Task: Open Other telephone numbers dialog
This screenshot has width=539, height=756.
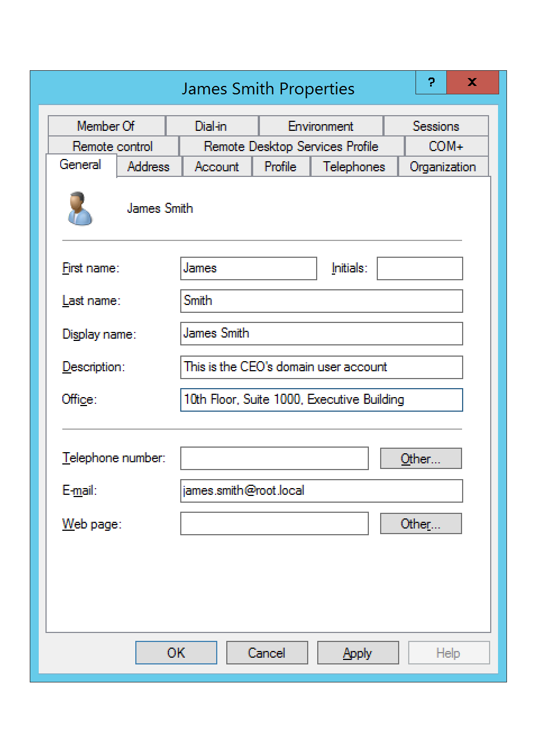Action: pos(421,458)
